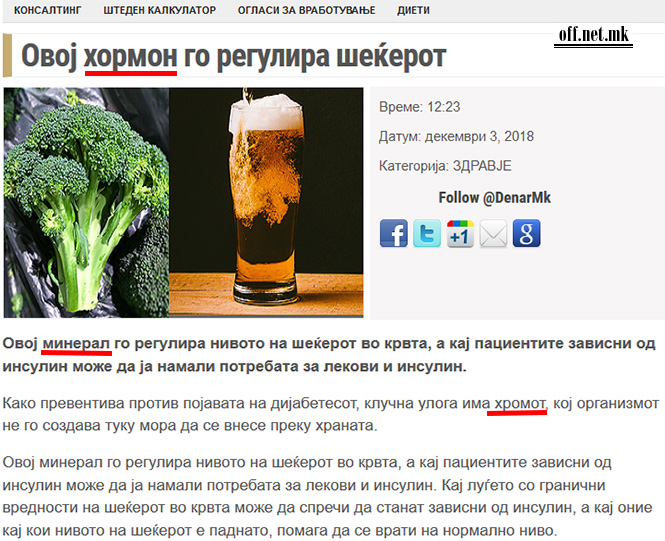This screenshot has width=665, height=541.
Task: Follow @DenarMk on Twitter
Action: click(495, 198)
